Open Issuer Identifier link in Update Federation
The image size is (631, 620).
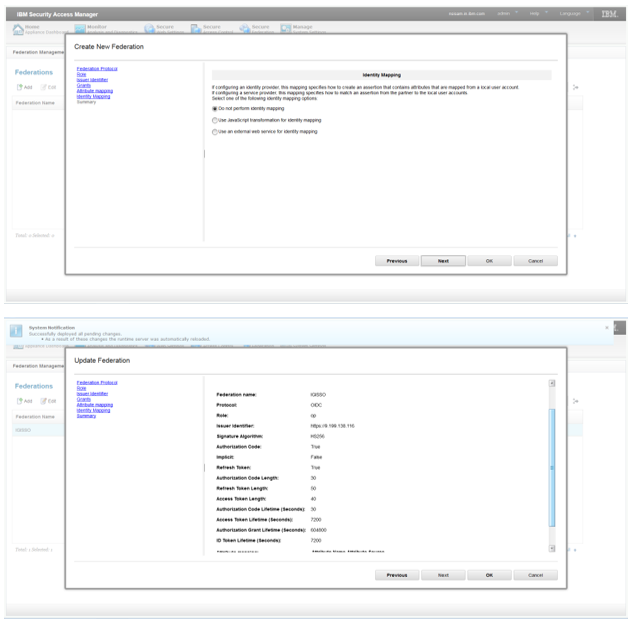coord(92,393)
